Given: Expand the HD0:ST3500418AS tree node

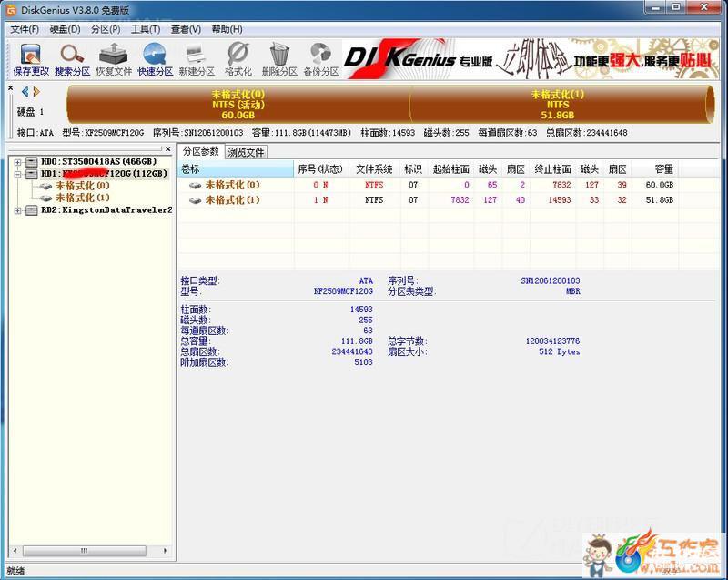Looking at the screenshot, I should 17,162.
